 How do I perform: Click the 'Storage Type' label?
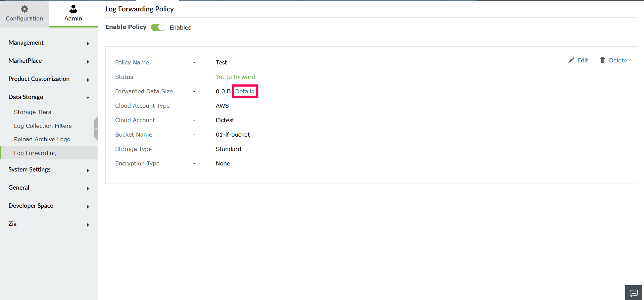point(133,149)
